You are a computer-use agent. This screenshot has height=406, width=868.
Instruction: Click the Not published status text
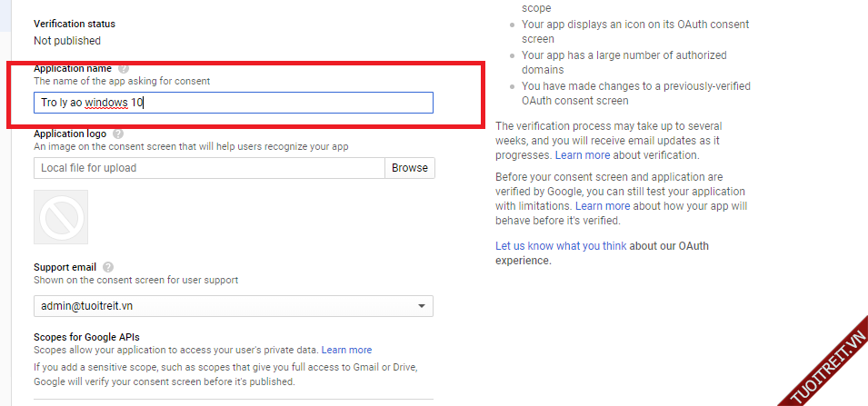(x=67, y=41)
